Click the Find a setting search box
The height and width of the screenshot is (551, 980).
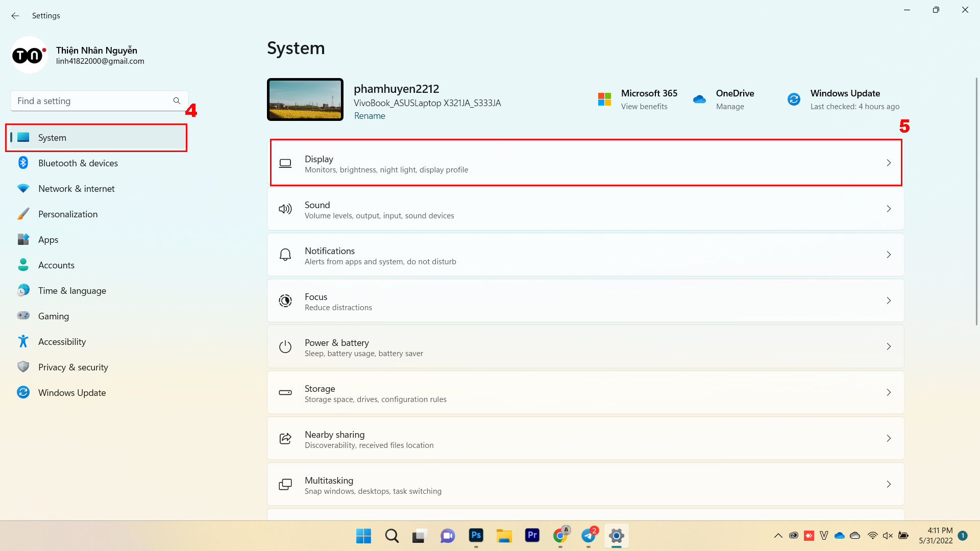(100, 101)
